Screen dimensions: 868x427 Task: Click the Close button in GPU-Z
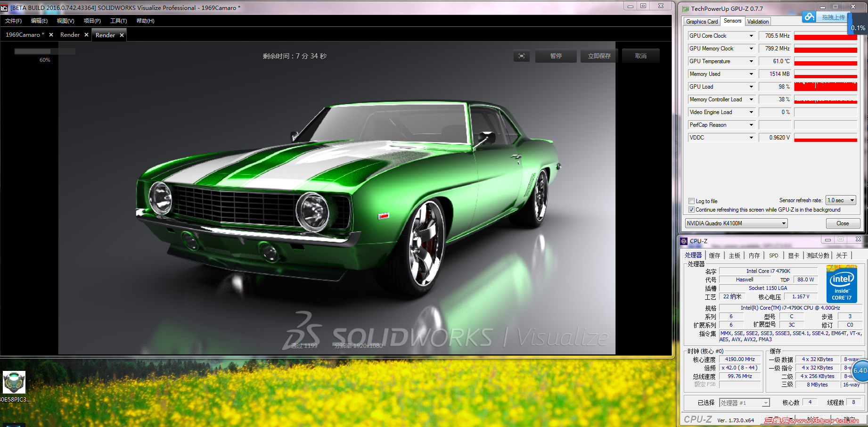click(843, 223)
